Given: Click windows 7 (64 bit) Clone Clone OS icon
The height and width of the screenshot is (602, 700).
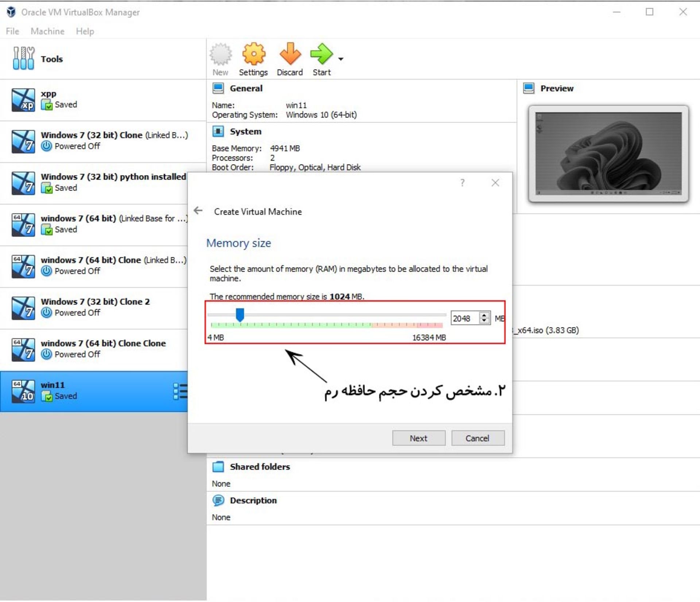Looking at the screenshot, I should tap(23, 350).
